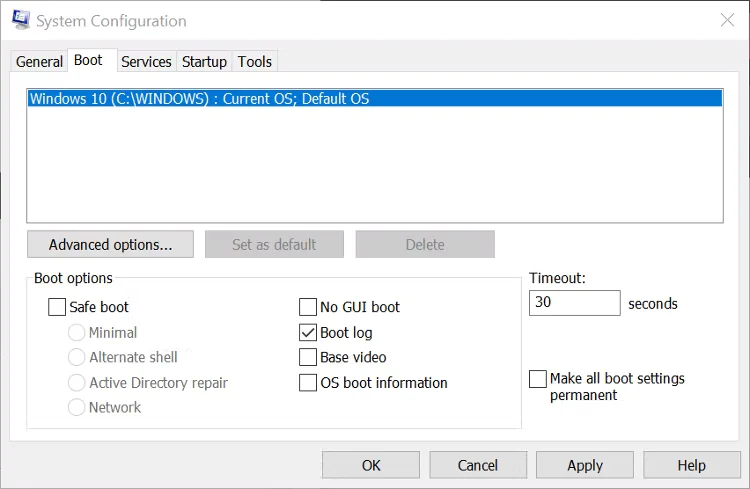Open the Services tab
This screenshot has height=489, width=750.
[x=146, y=62]
